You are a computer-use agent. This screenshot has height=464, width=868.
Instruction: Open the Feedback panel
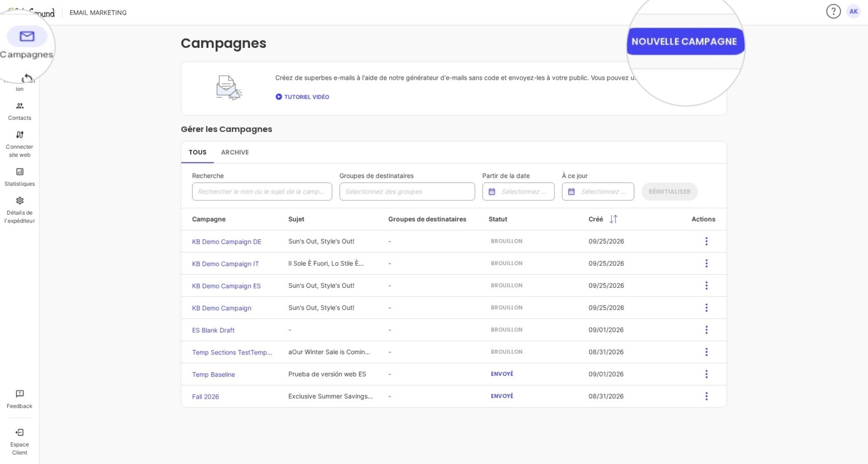[x=20, y=399]
